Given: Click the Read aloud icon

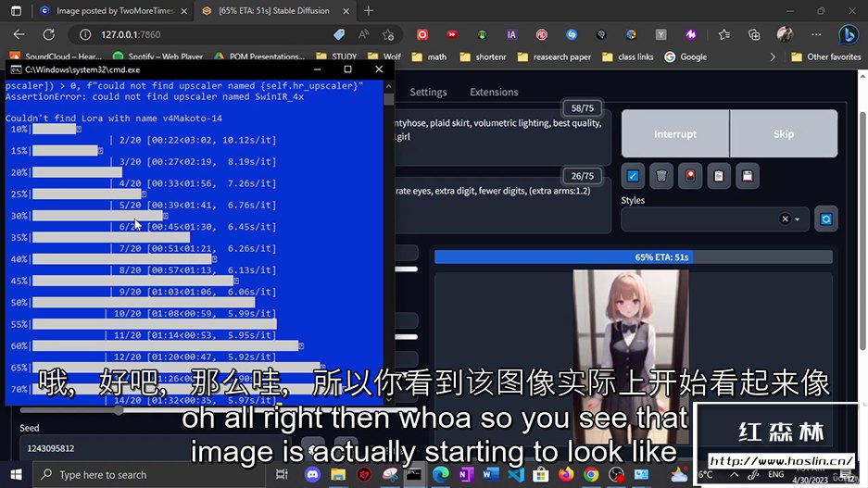Looking at the screenshot, I should pos(364,34).
